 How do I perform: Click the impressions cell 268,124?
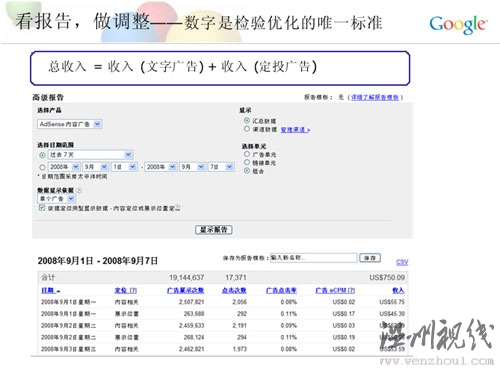coord(194,337)
